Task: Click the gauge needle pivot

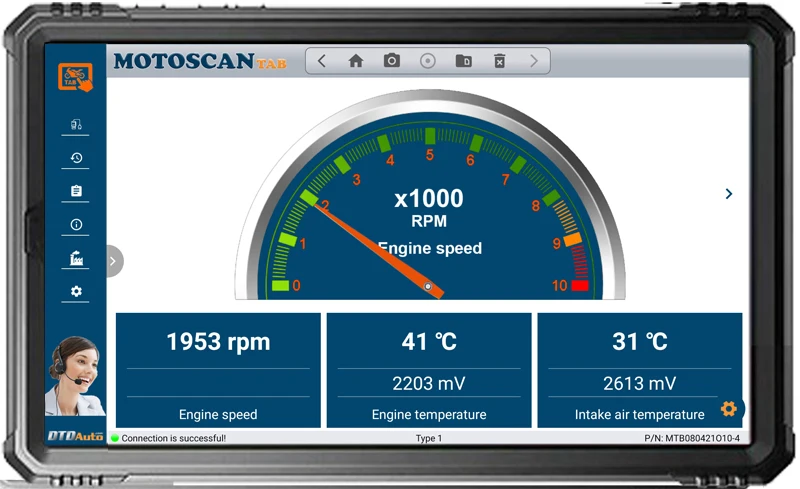Action: pos(428,286)
